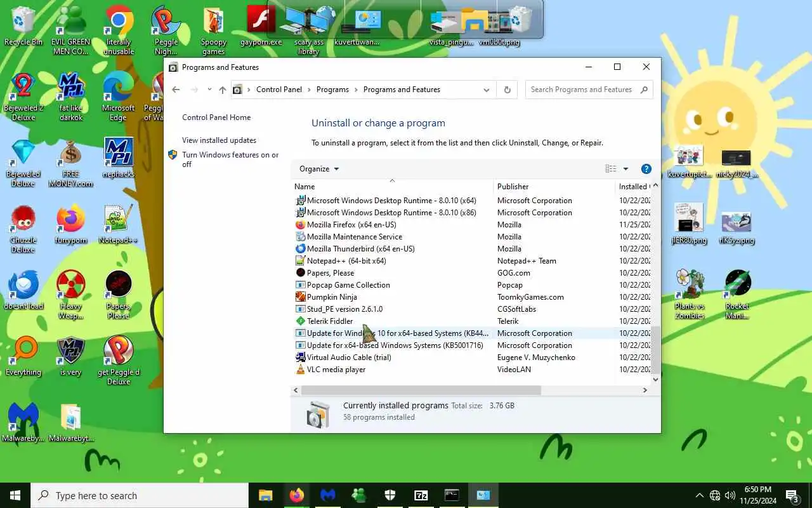Open Turn Windows features on or off
812x508 pixels.
coord(230,159)
